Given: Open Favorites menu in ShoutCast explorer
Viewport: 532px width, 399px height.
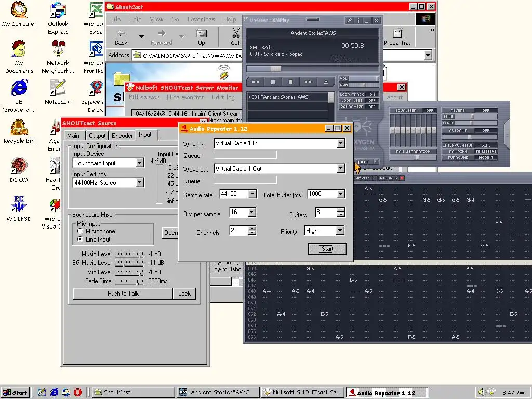Looking at the screenshot, I should pyautogui.click(x=201, y=19).
